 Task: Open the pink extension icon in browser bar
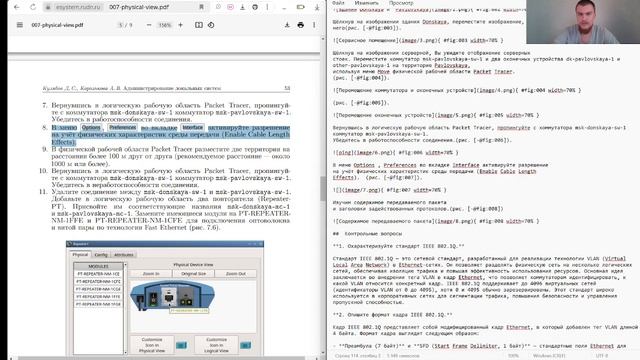click(231, 7)
